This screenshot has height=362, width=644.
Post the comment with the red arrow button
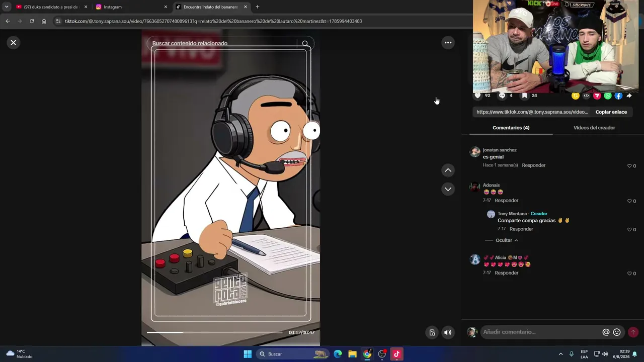(x=633, y=332)
